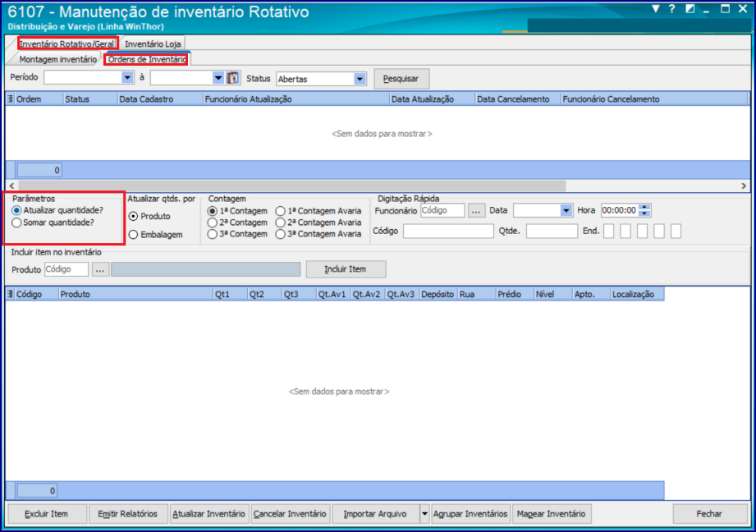Click the Digitação Rápida Código field
This screenshot has height=532, width=756.
(x=448, y=231)
